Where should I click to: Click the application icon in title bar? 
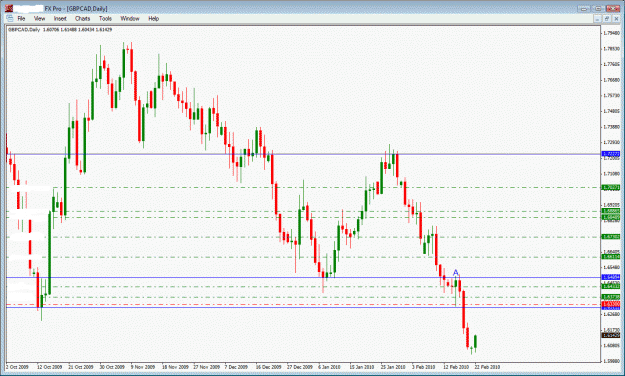point(9,8)
